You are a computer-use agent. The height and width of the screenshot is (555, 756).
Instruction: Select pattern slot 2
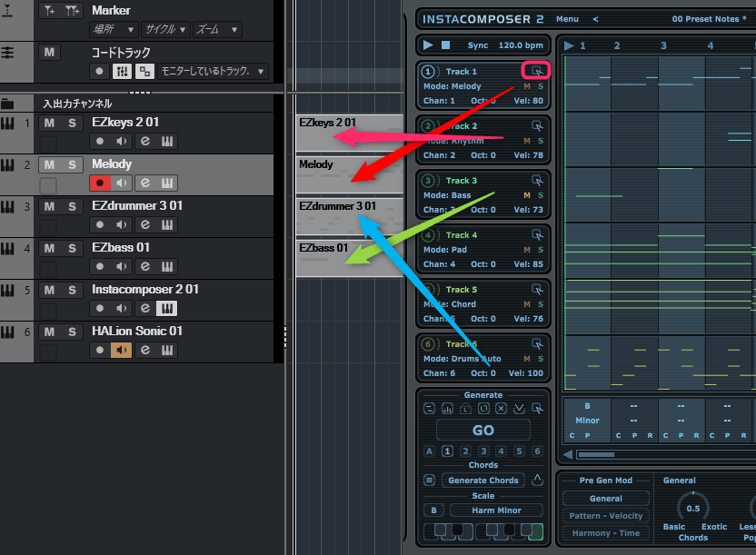tap(465, 451)
